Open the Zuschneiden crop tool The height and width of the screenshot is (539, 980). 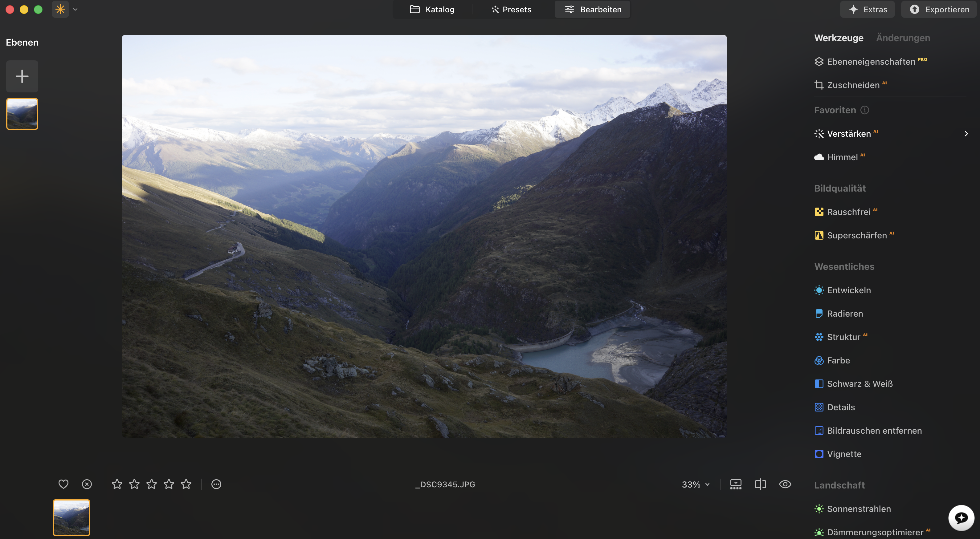850,85
